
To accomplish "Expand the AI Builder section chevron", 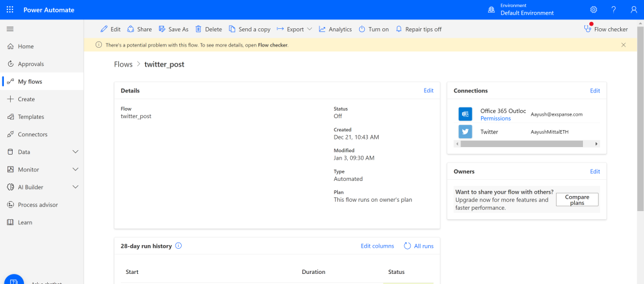I will (x=75, y=187).
